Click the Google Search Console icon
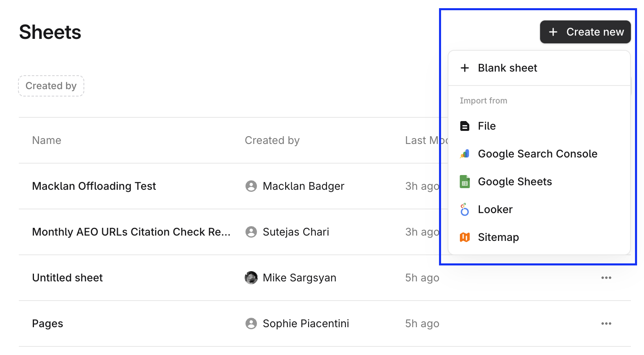This screenshot has width=644, height=355. click(465, 154)
